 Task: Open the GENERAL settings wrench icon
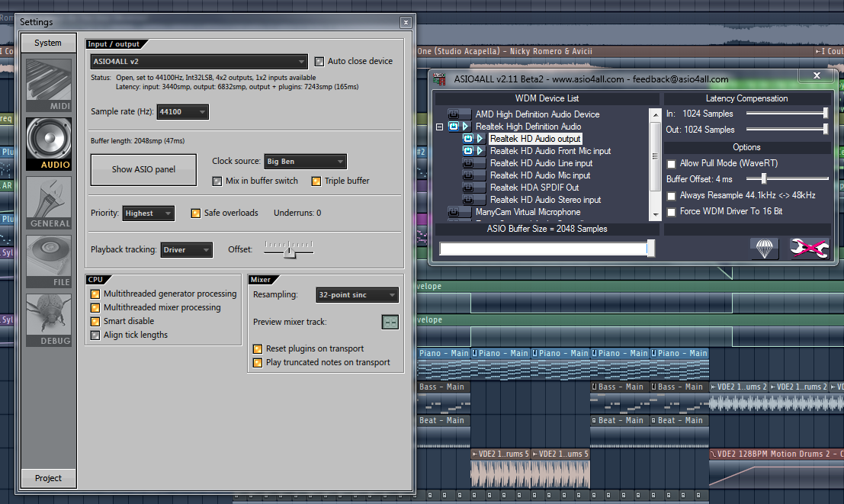coord(49,203)
